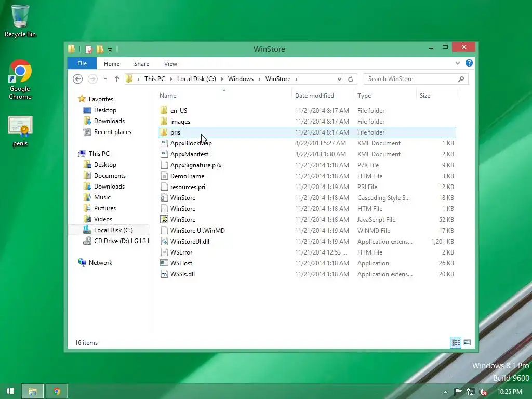
Task: Sort by Date modified column header
Action: click(322, 96)
